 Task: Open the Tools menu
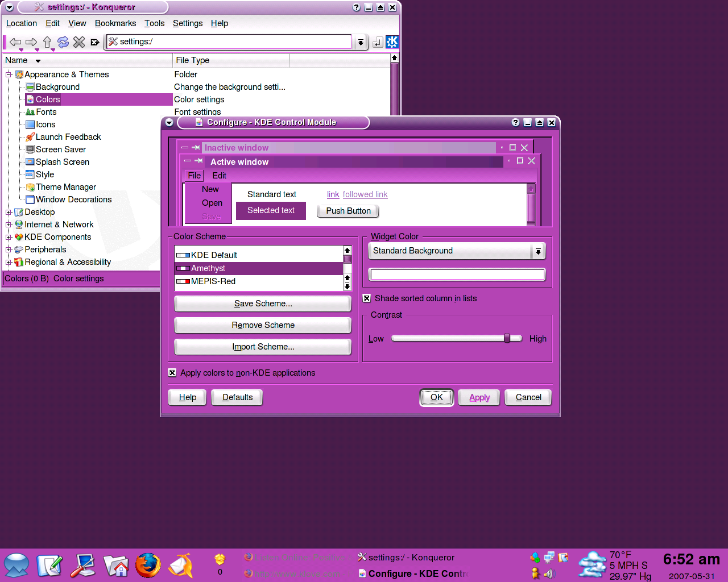[154, 23]
